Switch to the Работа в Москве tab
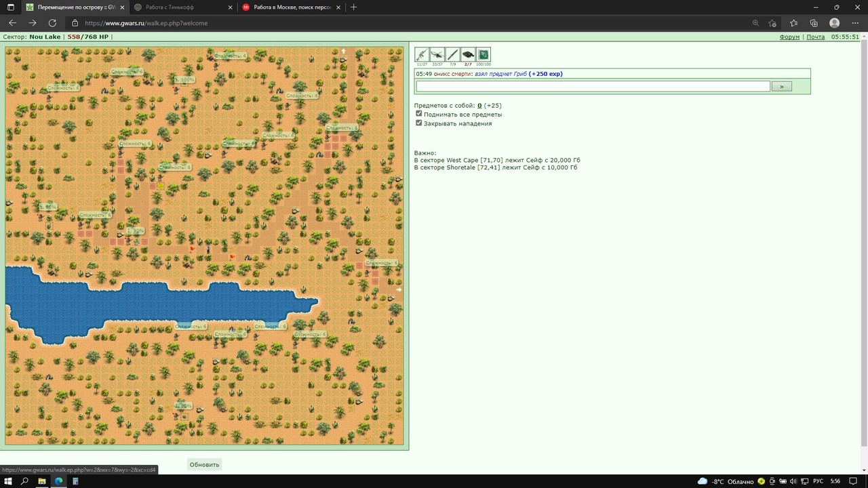This screenshot has height=488, width=868. click(292, 7)
